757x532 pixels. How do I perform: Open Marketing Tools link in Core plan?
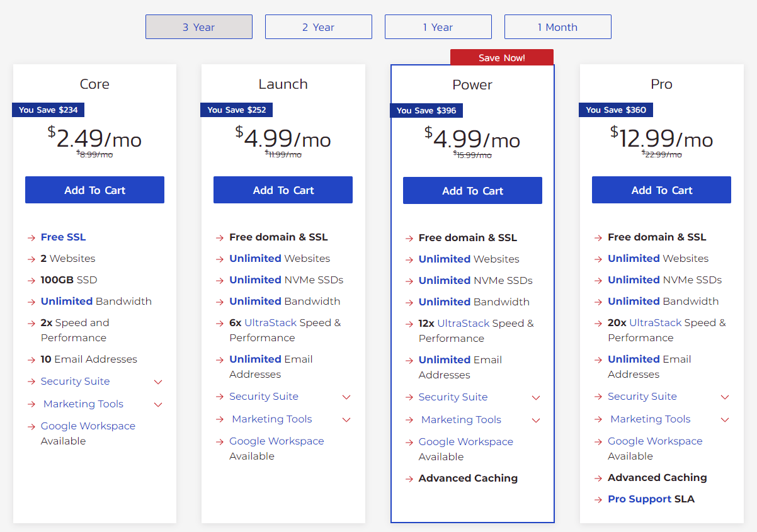tap(83, 404)
